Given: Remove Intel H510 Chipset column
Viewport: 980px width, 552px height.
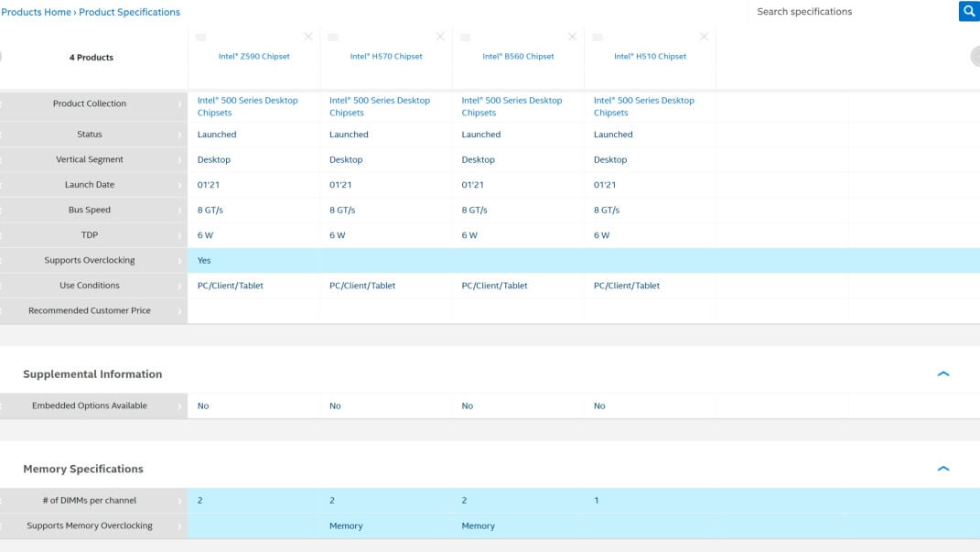Looking at the screenshot, I should [704, 37].
